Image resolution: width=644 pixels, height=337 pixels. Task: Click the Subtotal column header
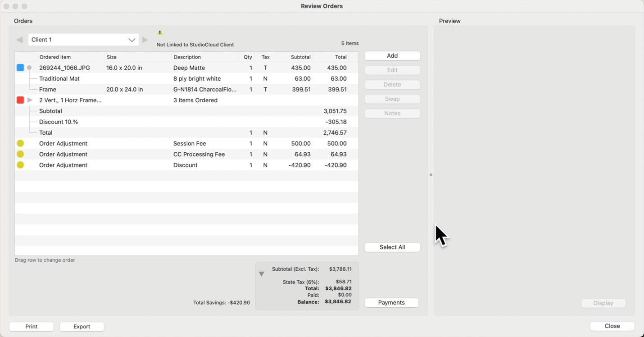(300, 57)
